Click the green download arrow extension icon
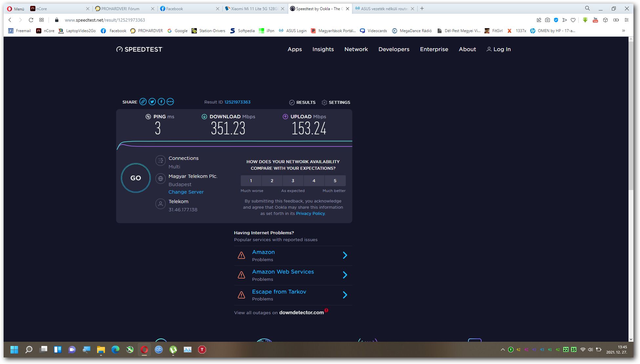This screenshot has width=640, height=364. [585, 20]
